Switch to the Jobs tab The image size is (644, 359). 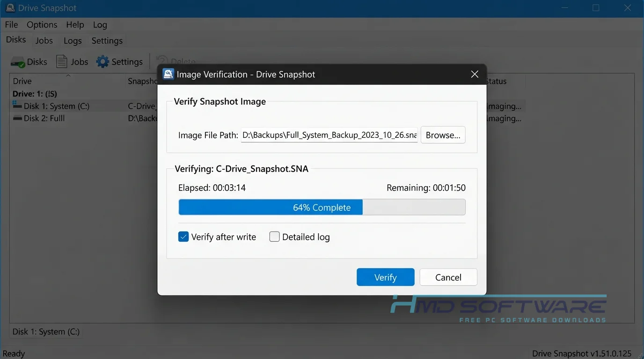pyautogui.click(x=44, y=41)
